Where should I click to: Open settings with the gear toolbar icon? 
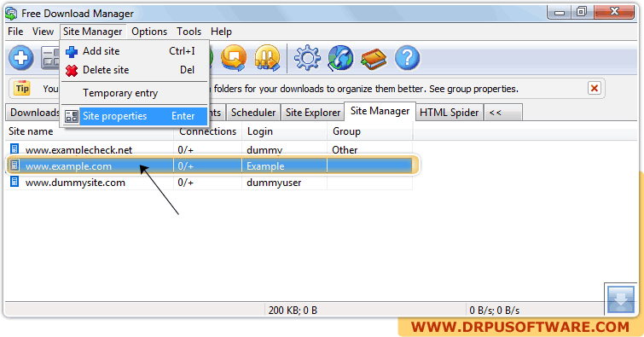[307, 58]
